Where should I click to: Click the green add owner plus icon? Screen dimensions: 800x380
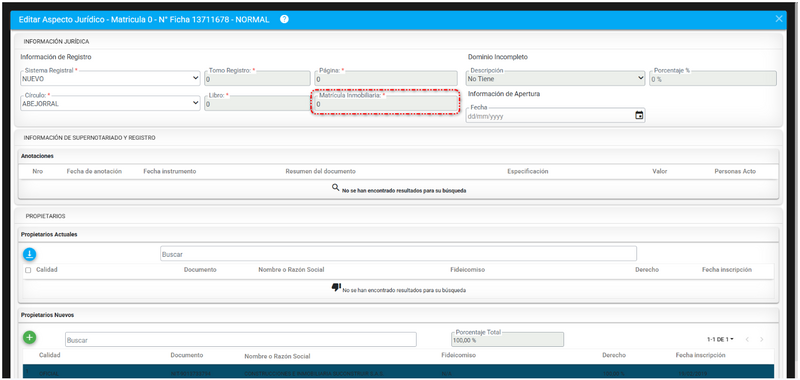click(30, 337)
